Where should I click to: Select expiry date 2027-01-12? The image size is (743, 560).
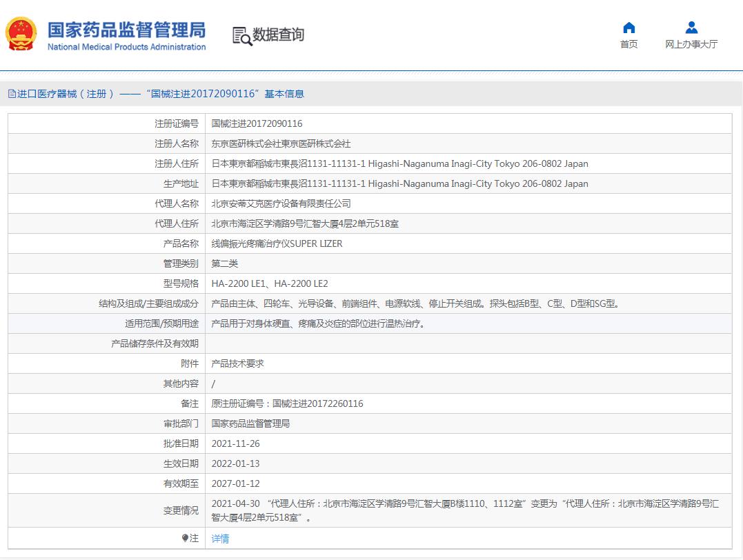(235, 483)
